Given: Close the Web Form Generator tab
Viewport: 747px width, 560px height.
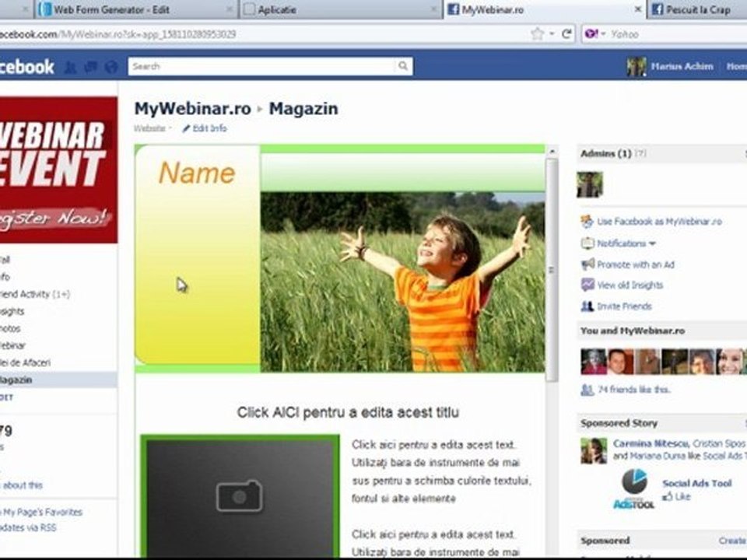Looking at the screenshot, I should point(230,9).
